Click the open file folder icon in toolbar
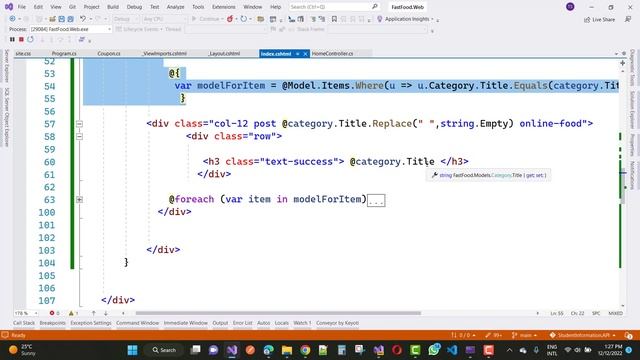Screen dimensions: 640x360 pos(52,19)
